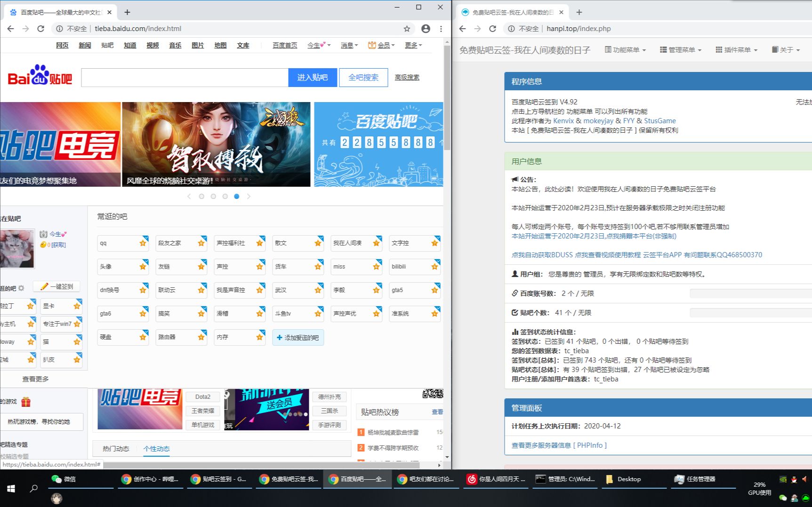
Task: Open the 图片 link in Baidu navigation
Action: coord(198,45)
